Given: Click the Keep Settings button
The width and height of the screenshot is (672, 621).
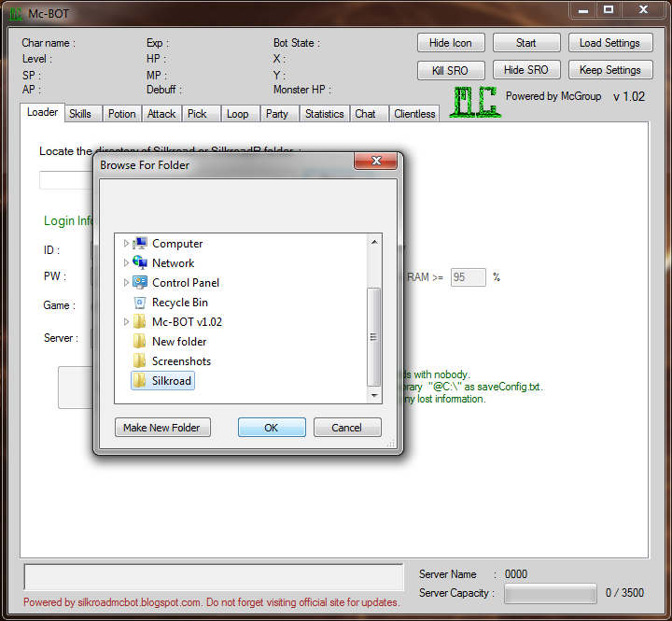Looking at the screenshot, I should [610, 70].
